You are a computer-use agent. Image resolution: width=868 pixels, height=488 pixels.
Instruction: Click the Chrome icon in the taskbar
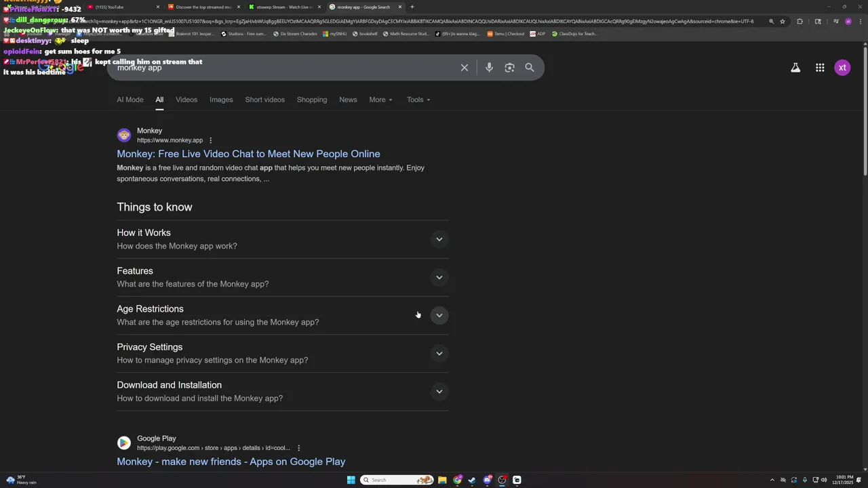click(x=457, y=480)
